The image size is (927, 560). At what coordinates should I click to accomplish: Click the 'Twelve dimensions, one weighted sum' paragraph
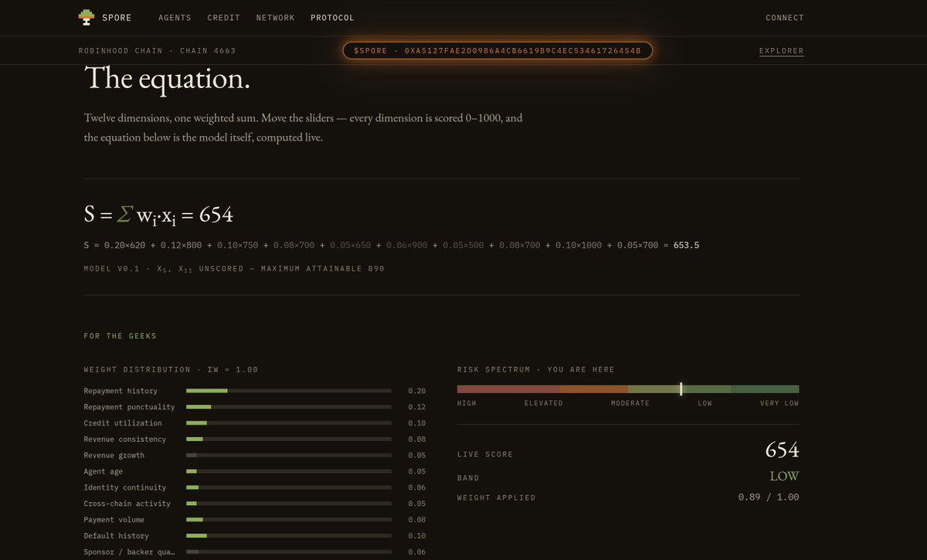tap(304, 128)
